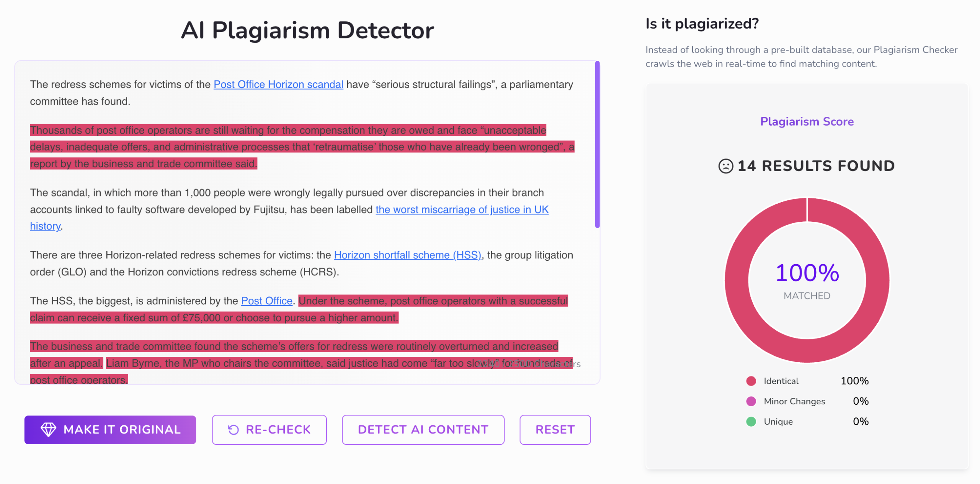Click the RE-CHECK button
The width and height of the screenshot is (980, 484).
click(x=269, y=430)
